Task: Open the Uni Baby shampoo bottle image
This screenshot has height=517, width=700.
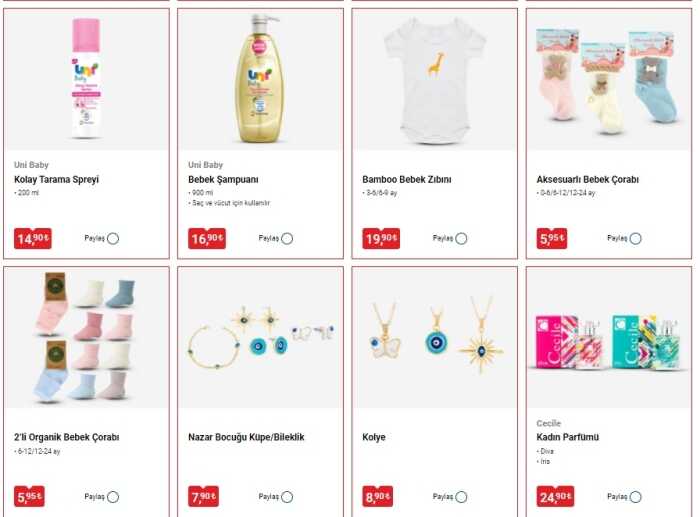Action: click(x=260, y=79)
